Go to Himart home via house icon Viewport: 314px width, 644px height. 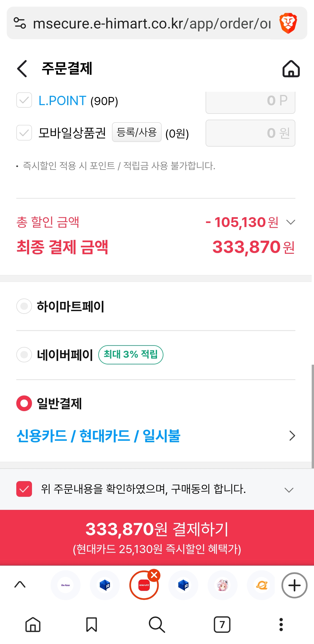pyautogui.click(x=291, y=69)
